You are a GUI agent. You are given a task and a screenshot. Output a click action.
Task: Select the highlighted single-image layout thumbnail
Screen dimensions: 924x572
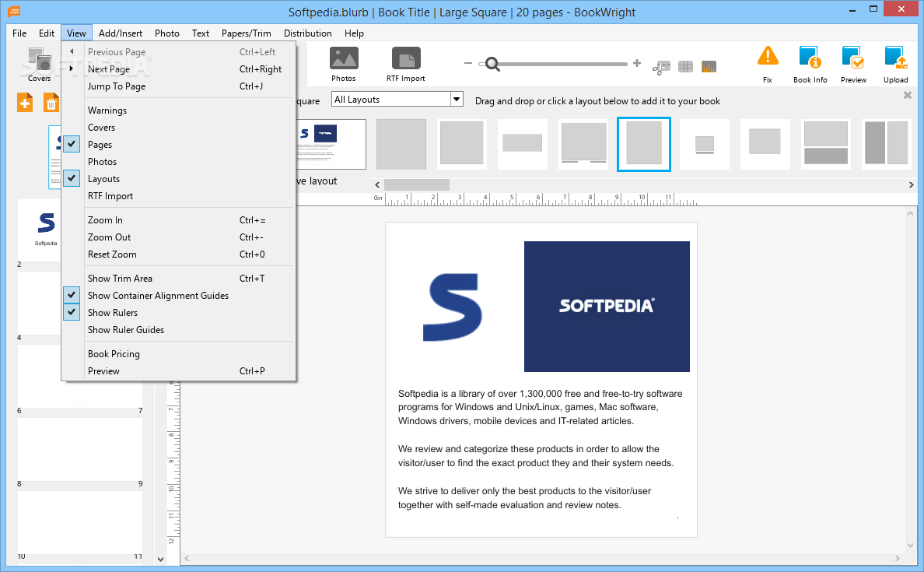coord(643,145)
